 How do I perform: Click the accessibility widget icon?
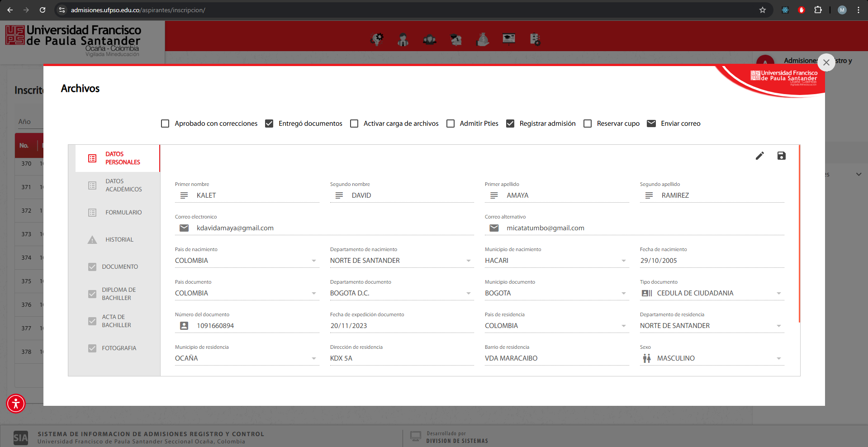pyautogui.click(x=16, y=403)
